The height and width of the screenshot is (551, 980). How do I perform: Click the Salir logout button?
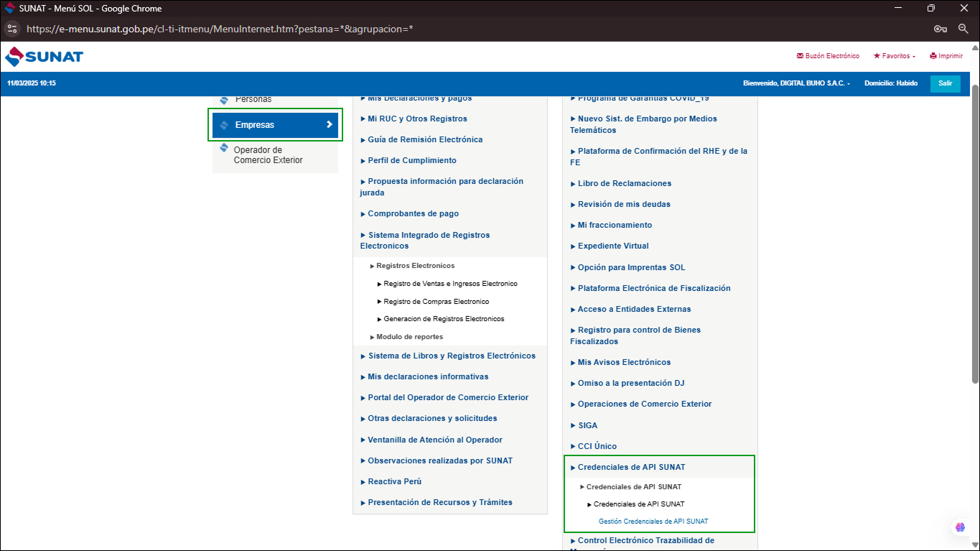tap(945, 83)
